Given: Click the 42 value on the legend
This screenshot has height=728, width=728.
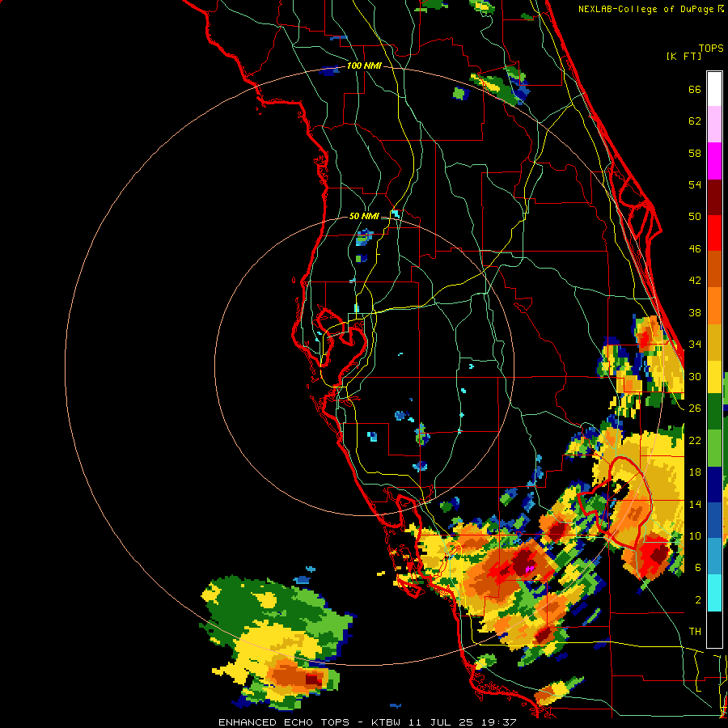Looking at the screenshot, I should coord(695,281).
